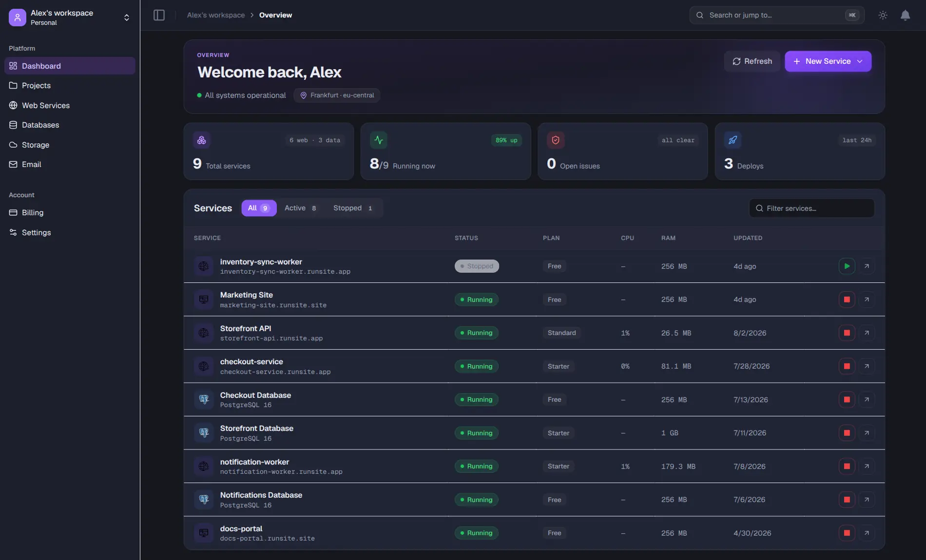Viewport: 926px width, 560px height.
Task: Stop the docs-portal service
Action: tap(847, 533)
